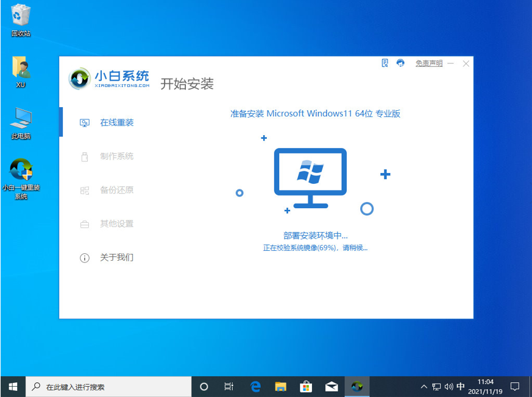This screenshot has width=532, height=397.
Task: Expand hidden system tray icons
Action: click(424, 386)
